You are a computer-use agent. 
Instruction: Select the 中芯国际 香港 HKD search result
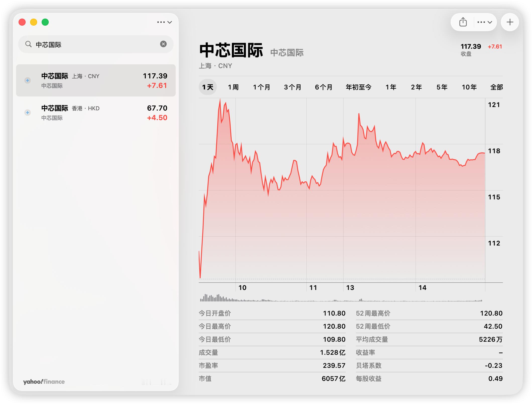point(96,113)
